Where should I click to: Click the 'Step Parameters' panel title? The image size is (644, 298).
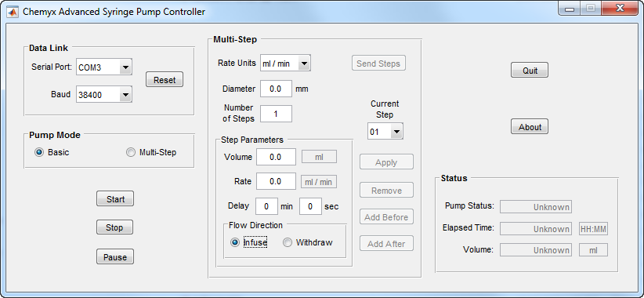[x=251, y=140]
